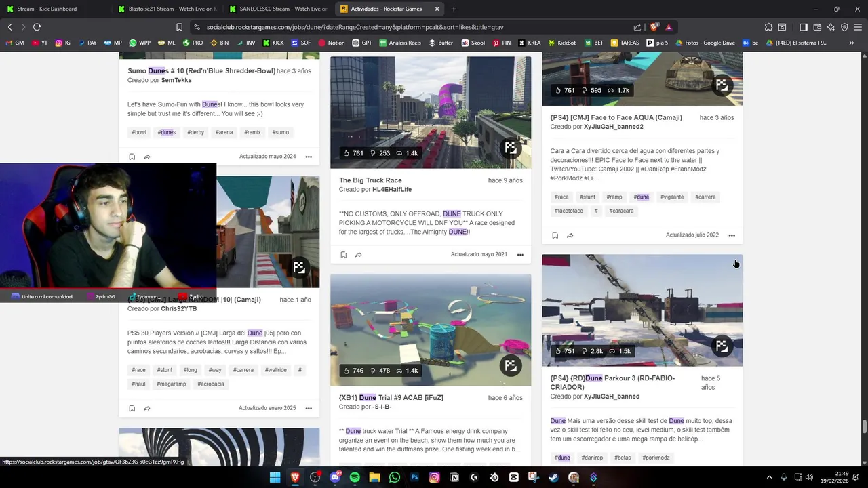Viewport: 868px width, 488px height.
Task: Share the card updated enero 2025
Action: (x=147, y=408)
